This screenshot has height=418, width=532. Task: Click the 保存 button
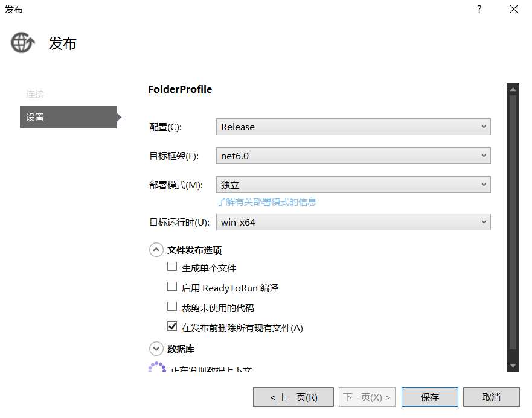coord(429,397)
